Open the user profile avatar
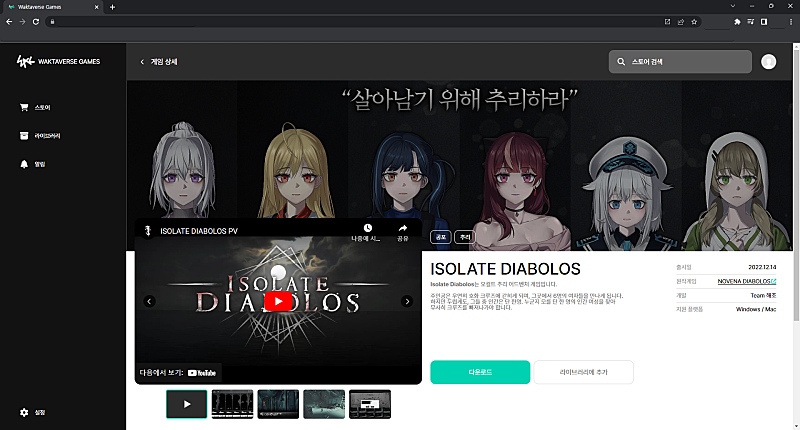This screenshot has height=430, width=800. point(768,62)
